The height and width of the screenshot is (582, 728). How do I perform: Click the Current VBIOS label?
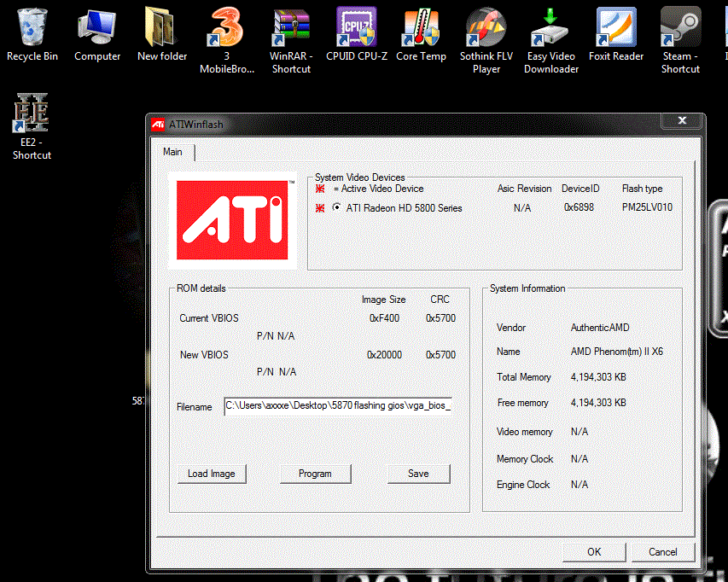click(209, 318)
